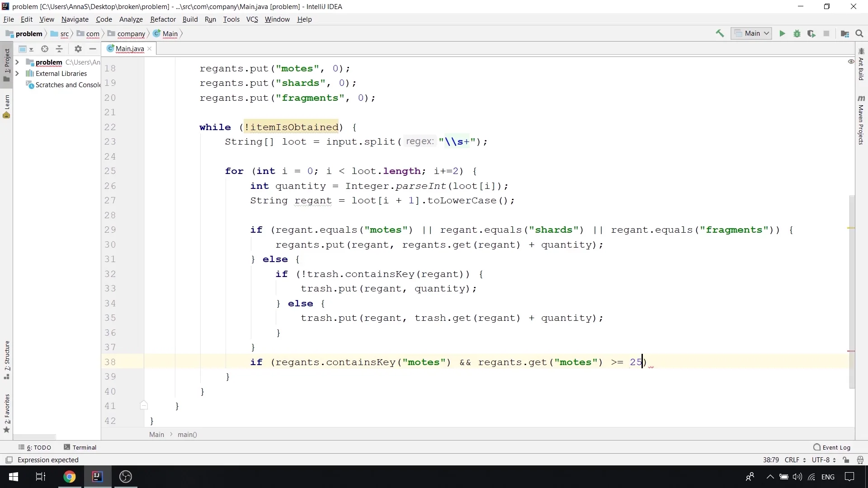Expand the External Libraries node
The width and height of the screenshot is (868, 488).
tap(17, 73)
